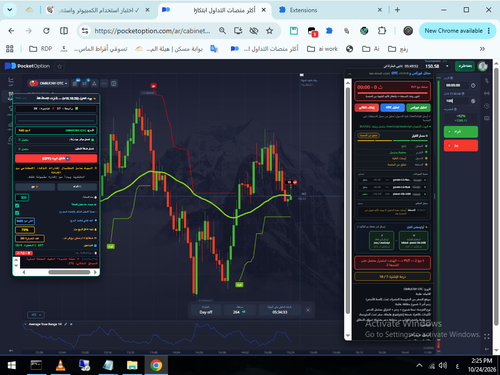Open the H5 timeframe dropdown
Viewport: 500px width, 375px height.
pos(36,315)
